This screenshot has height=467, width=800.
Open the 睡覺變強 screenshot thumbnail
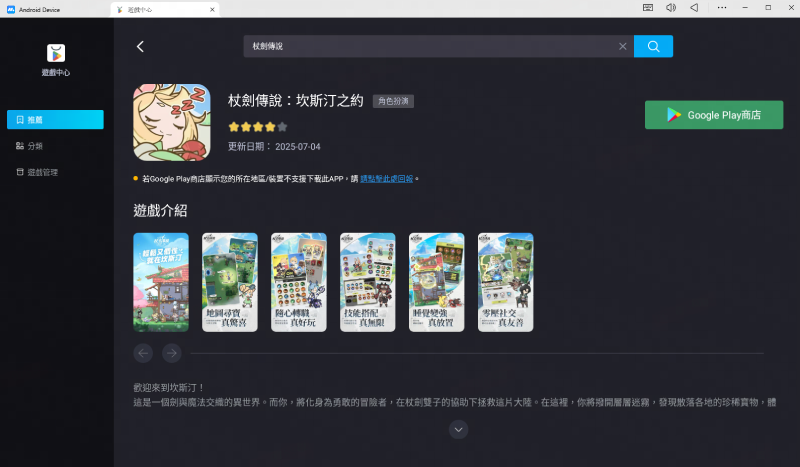coord(436,282)
